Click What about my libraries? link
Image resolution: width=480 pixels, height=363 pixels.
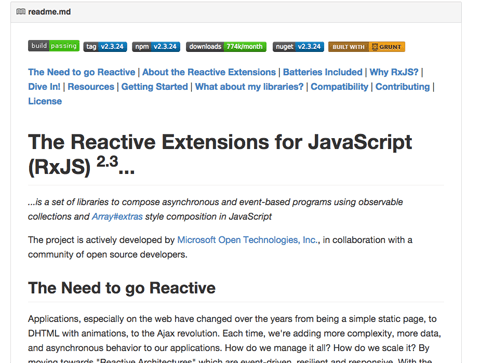[249, 87]
